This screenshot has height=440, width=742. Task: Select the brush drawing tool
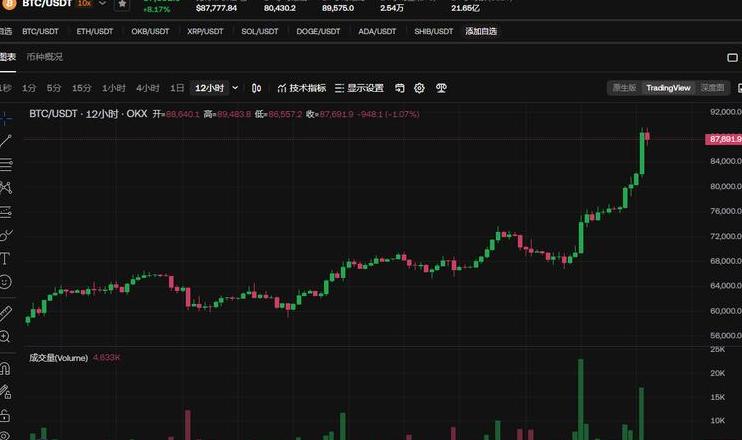pyautogui.click(x=6, y=235)
